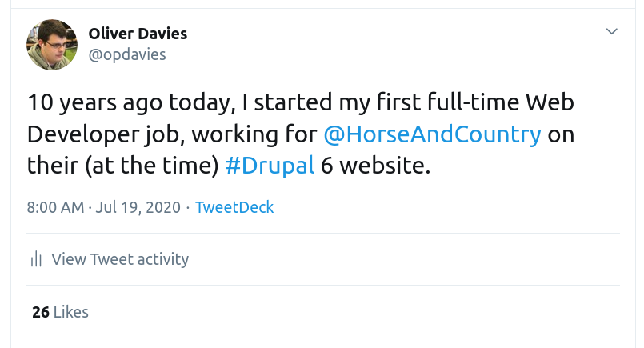Click the bar chart Tweet activity icon
This screenshot has width=644, height=348.
(35, 259)
